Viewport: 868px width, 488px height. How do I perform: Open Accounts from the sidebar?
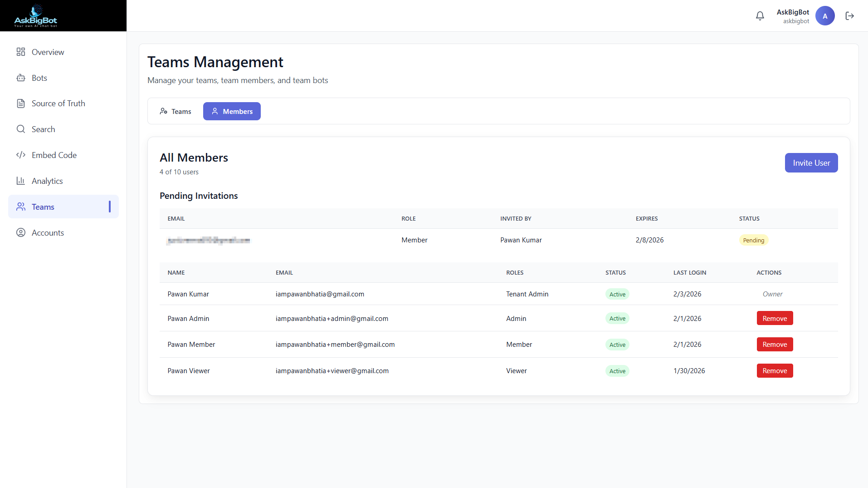(63, 232)
